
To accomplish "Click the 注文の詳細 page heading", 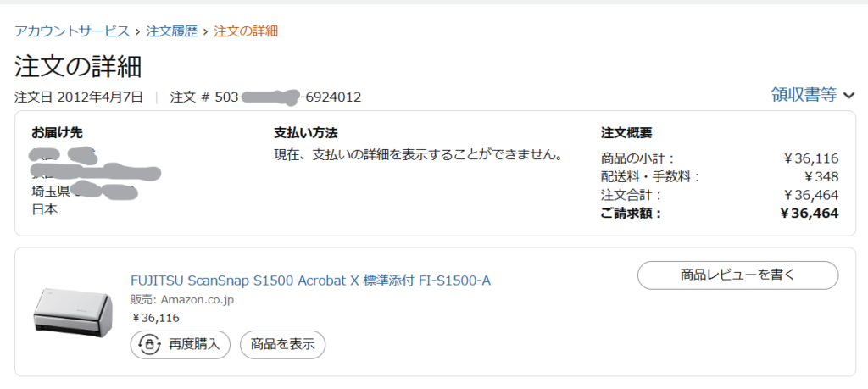I will [x=78, y=65].
